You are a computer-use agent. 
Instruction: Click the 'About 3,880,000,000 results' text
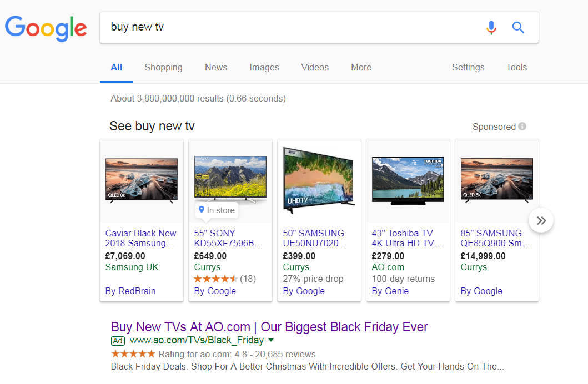tap(198, 99)
